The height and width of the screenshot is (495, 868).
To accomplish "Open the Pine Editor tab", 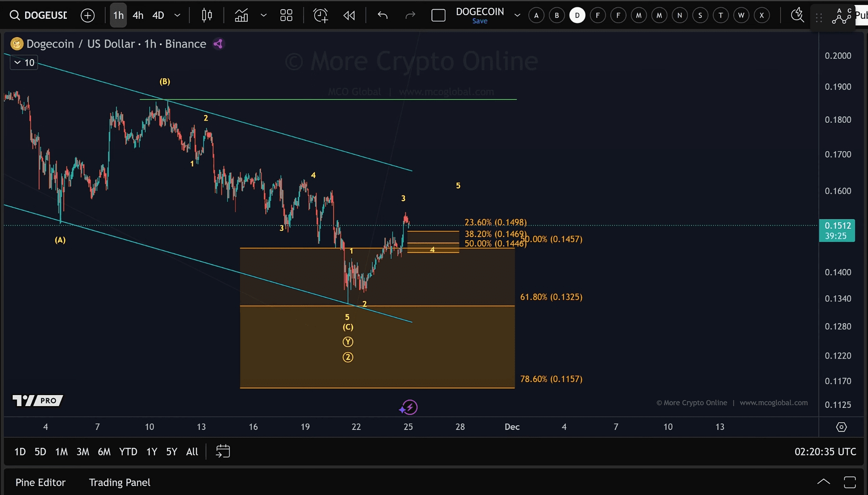I will pos(40,482).
